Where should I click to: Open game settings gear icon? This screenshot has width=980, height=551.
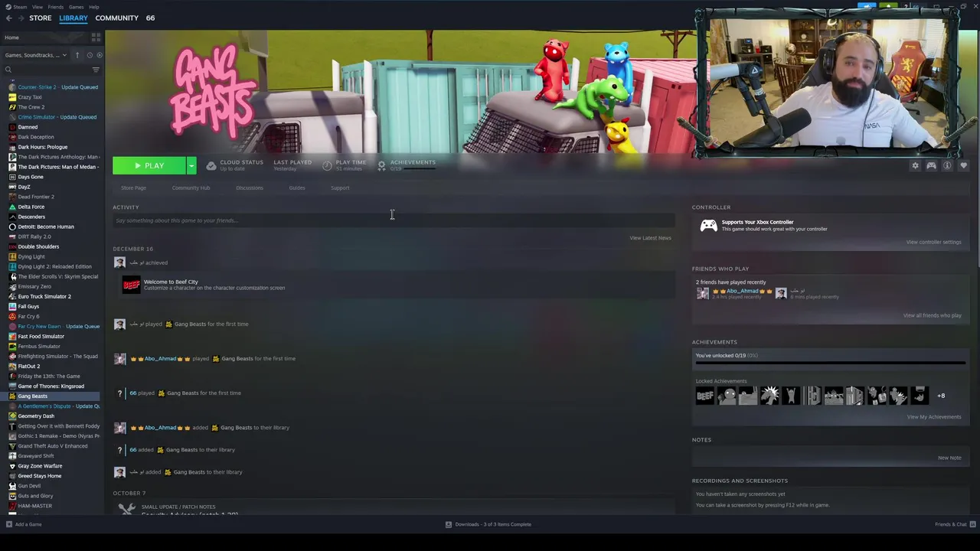(915, 165)
